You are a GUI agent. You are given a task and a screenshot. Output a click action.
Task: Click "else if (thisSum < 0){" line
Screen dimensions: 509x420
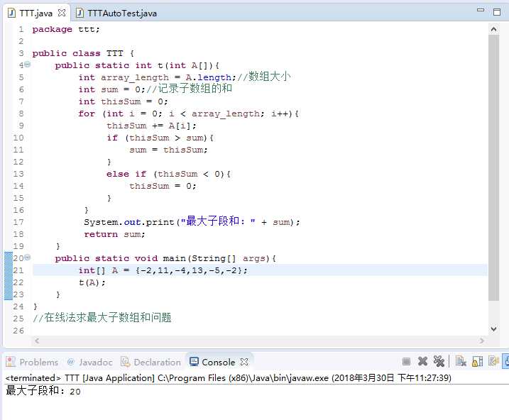pyautogui.click(x=168, y=174)
